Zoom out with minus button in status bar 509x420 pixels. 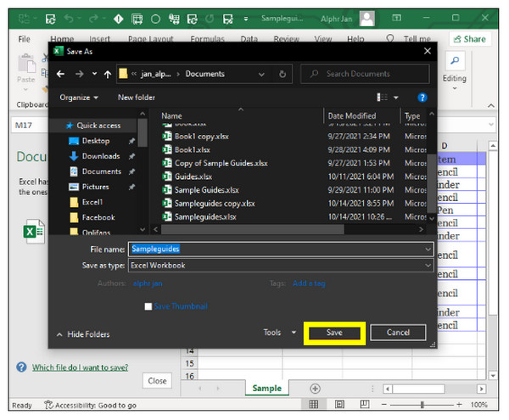coord(384,405)
